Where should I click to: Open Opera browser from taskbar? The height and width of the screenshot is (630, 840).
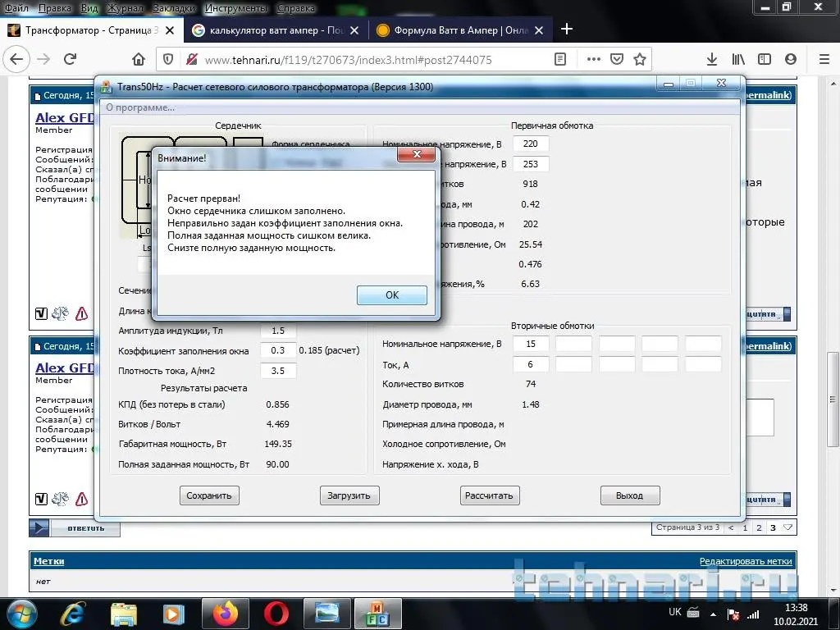(276, 614)
